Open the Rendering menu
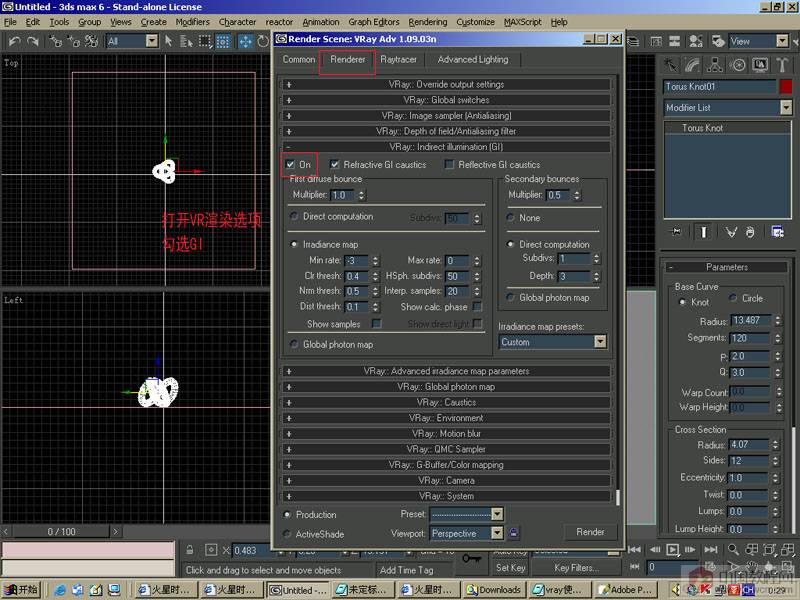The height and width of the screenshot is (600, 800). pyautogui.click(x=428, y=22)
